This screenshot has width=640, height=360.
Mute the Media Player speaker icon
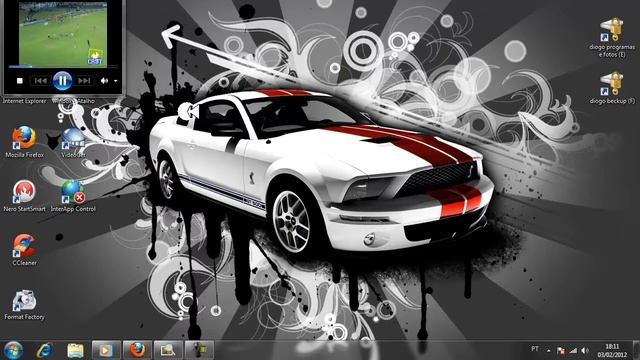(x=104, y=81)
